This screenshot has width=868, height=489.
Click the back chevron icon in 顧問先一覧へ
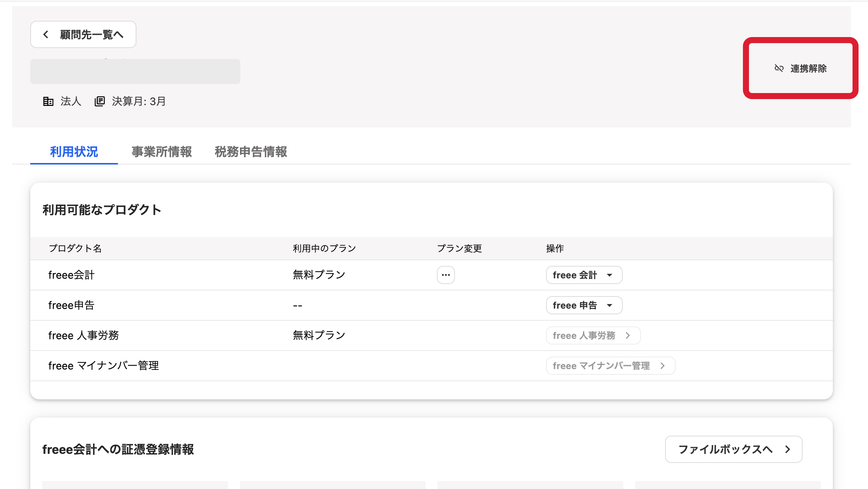point(46,34)
